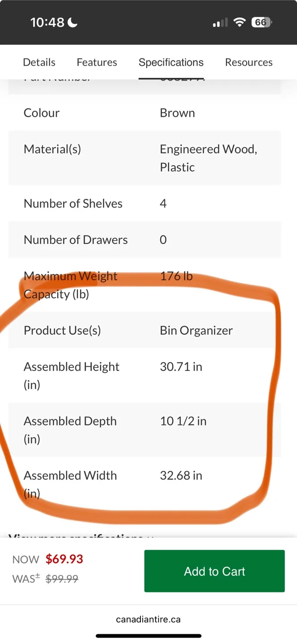This screenshot has height=644, width=297.
Task: Tap the home indicator bar
Action: 148,636
